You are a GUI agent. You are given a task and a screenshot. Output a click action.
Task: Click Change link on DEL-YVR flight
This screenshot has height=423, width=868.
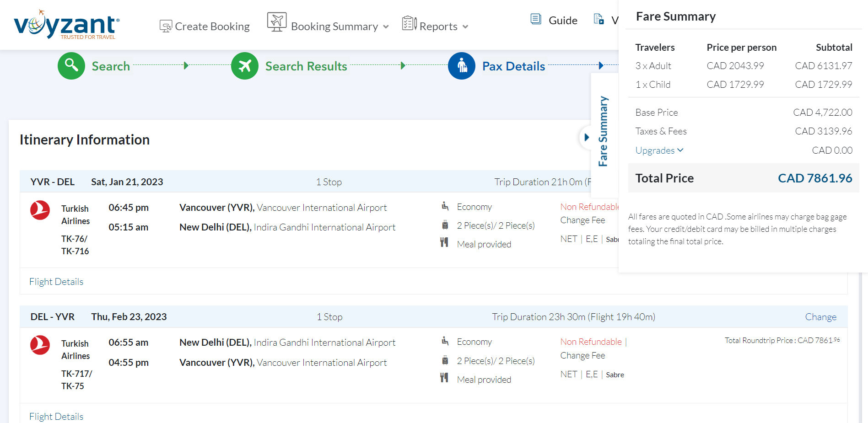tap(820, 317)
